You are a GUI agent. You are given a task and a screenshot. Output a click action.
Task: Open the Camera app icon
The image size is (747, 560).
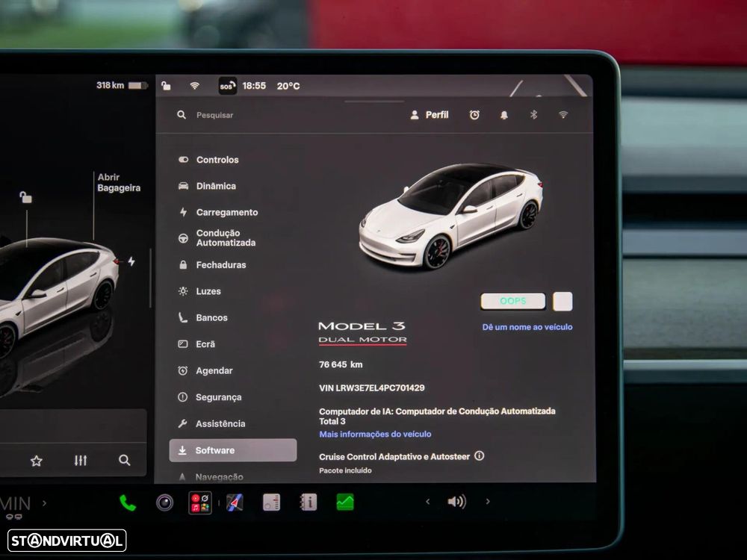(x=165, y=503)
